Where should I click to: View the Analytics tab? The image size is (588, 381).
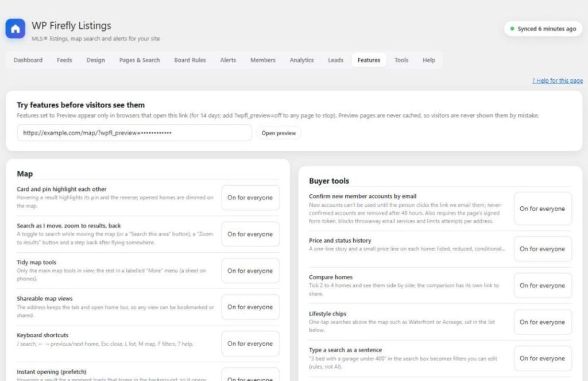(301, 60)
